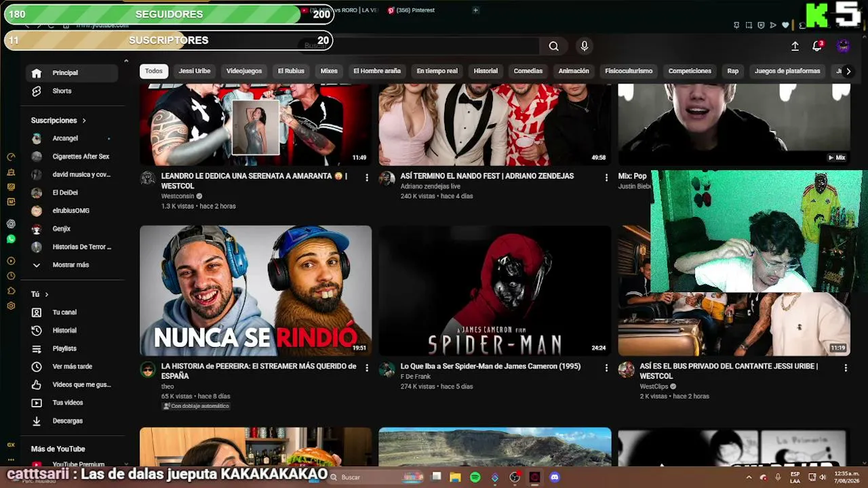The width and height of the screenshot is (868, 488).
Task: Open video title about Spider-Man de James Cameron
Action: tap(491, 367)
